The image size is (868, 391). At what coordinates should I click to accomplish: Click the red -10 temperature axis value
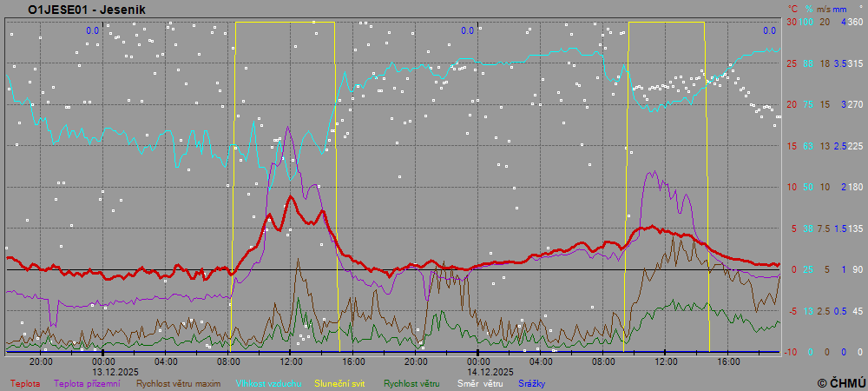point(791,352)
